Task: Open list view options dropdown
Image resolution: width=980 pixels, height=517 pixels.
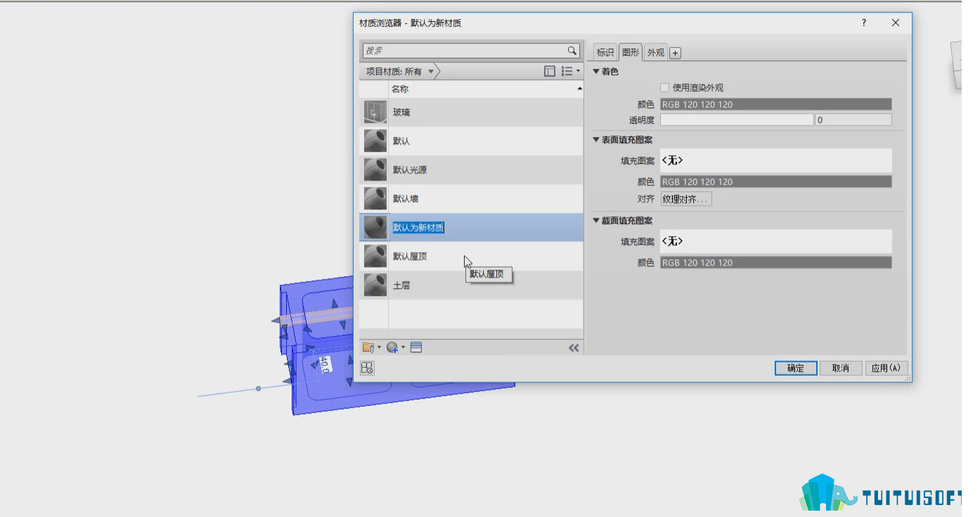Action: click(x=571, y=71)
